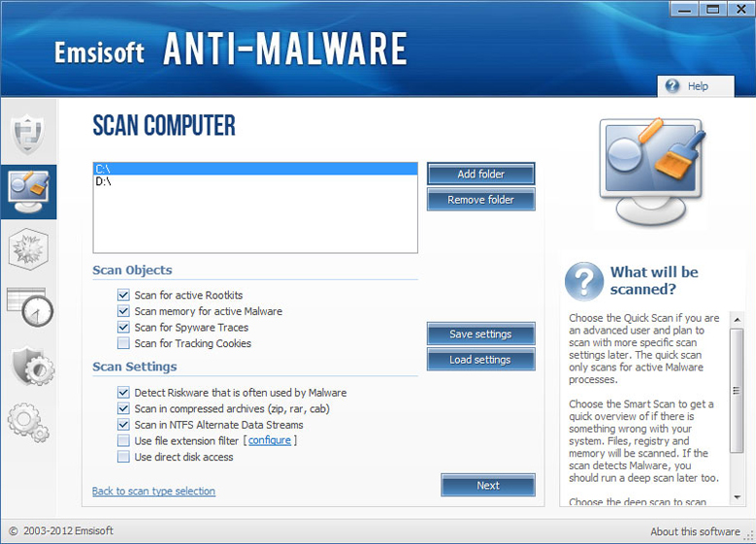This screenshot has width=756, height=544.
Task: Click the Help question mark icon
Action: [672, 86]
